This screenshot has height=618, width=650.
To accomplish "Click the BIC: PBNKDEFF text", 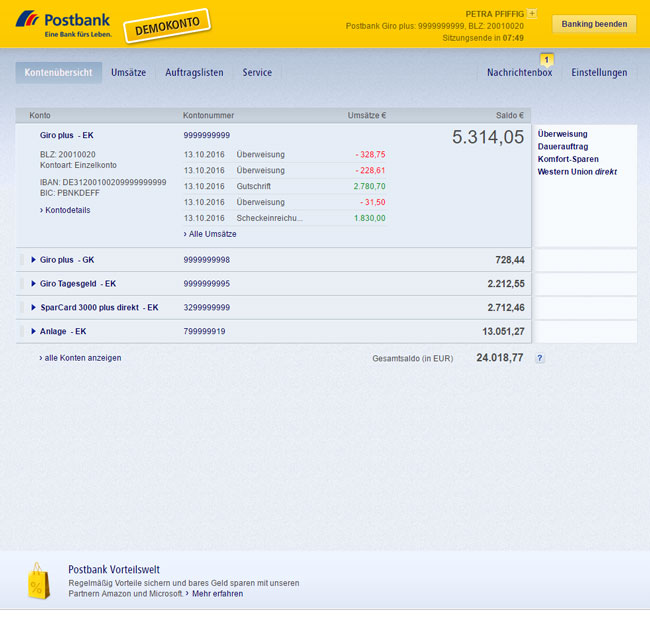I will click(x=70, y=193).
